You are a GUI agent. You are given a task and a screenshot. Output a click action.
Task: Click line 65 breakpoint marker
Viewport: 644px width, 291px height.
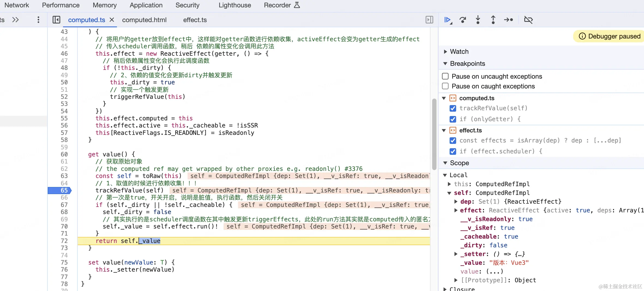(x=59, y=190)
